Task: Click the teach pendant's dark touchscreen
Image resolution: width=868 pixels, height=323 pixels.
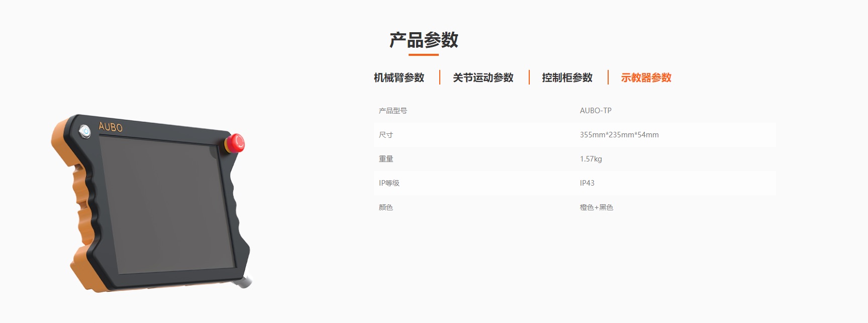Action: point(166,206)
